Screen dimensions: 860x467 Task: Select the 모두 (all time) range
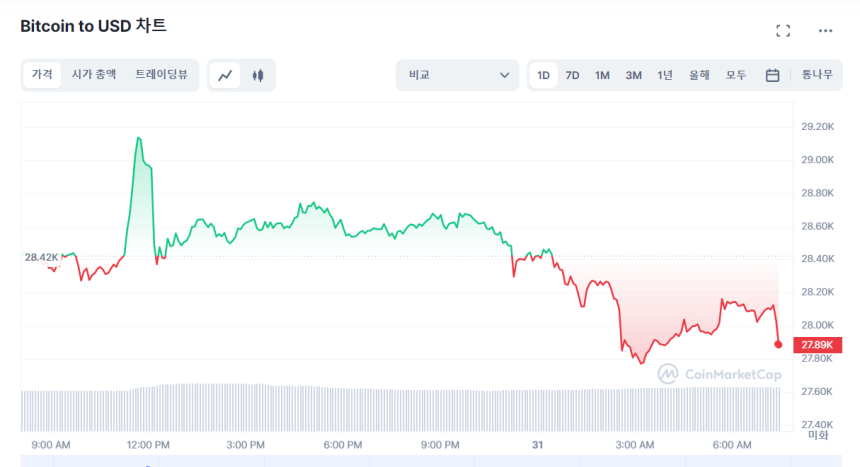click(x=736, y=75)
